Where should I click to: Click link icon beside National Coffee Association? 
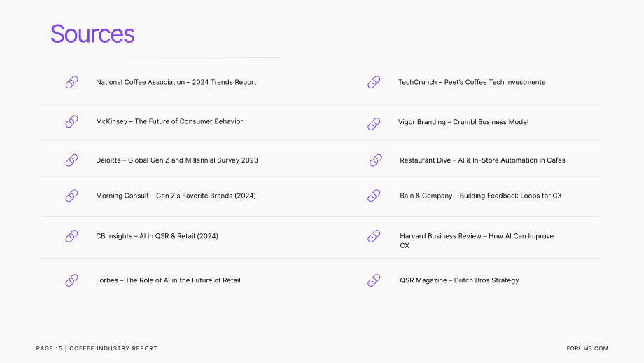coord(72,82)
